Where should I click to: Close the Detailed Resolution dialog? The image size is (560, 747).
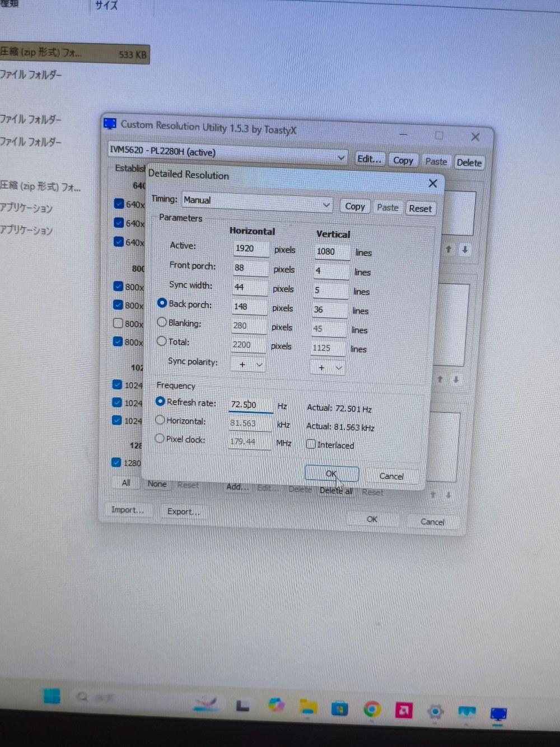click(x=432, y=183)
